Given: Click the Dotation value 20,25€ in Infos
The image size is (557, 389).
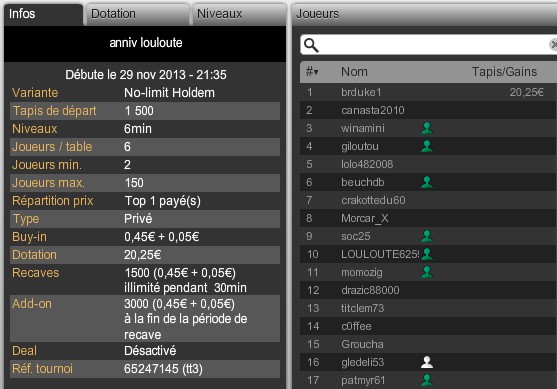Looking at the screenshot, I should [142, 255].
